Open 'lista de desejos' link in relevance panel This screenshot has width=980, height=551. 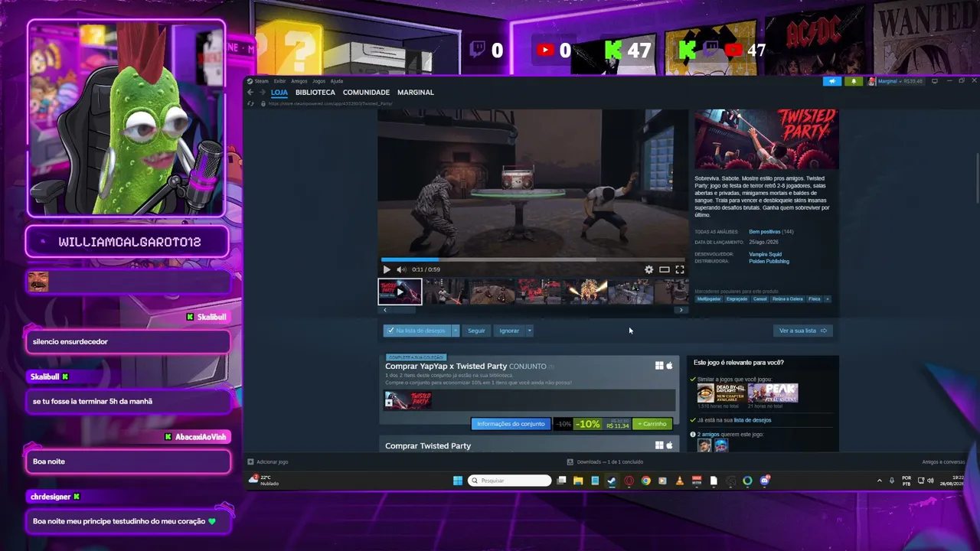tap(753, 420)
